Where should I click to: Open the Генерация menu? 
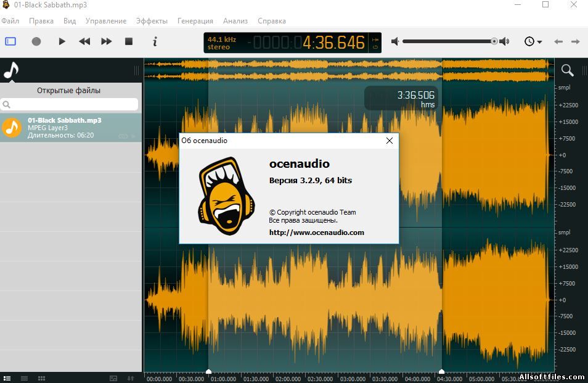click(195, 21)
